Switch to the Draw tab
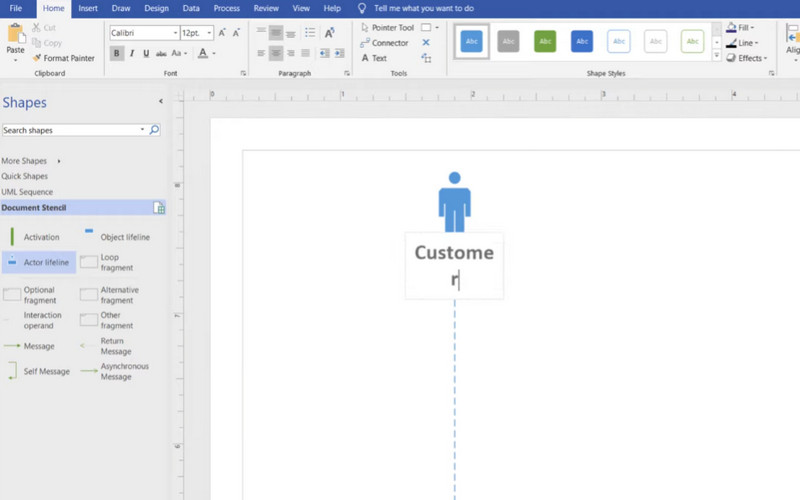800x500 pixels. coord(121,8)
